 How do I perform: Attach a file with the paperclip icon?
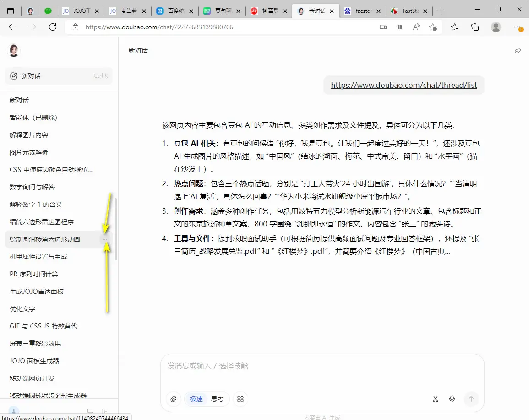pos(174,399)
